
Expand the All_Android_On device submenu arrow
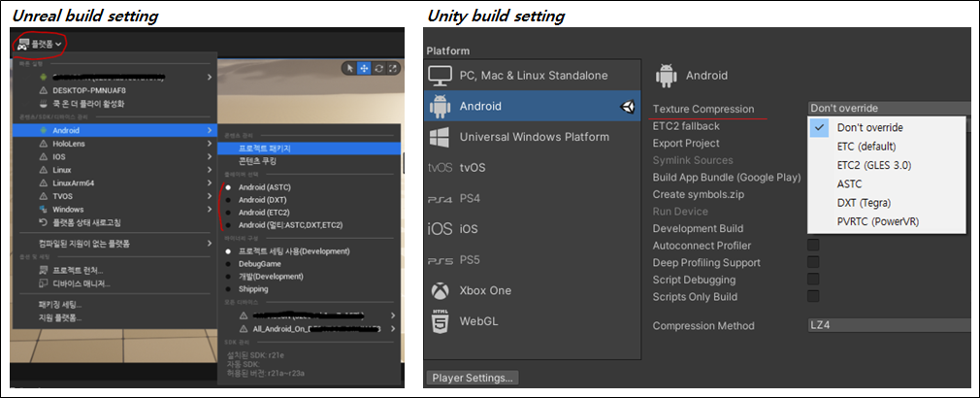click(393, 329)
